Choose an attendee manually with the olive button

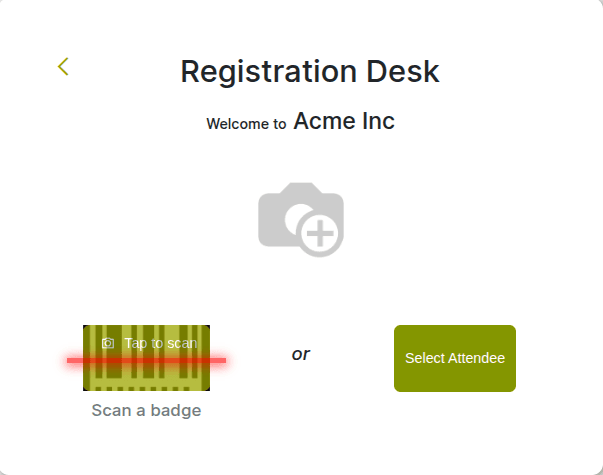[455, 358]
